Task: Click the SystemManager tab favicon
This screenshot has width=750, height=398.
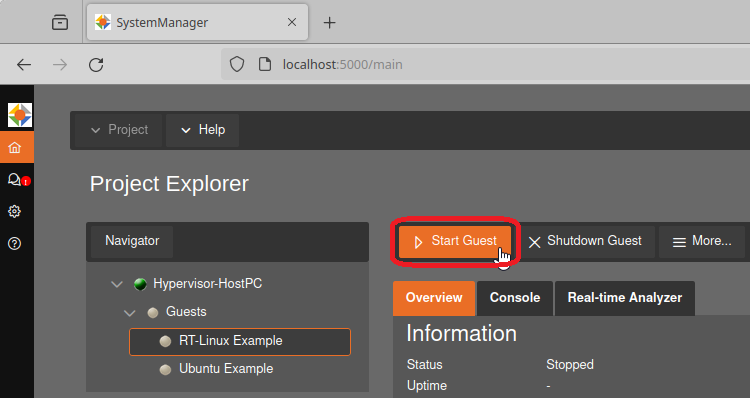Action: [103, 22]
